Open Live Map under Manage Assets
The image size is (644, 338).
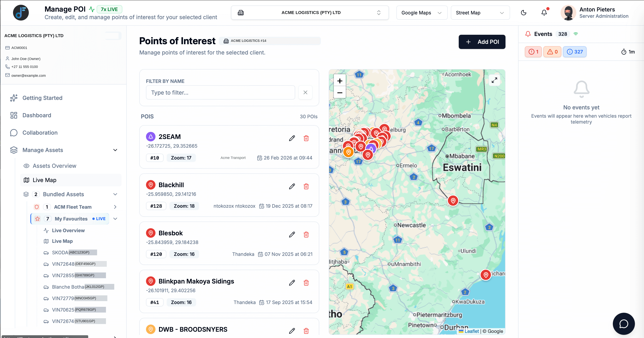point(71,180)
